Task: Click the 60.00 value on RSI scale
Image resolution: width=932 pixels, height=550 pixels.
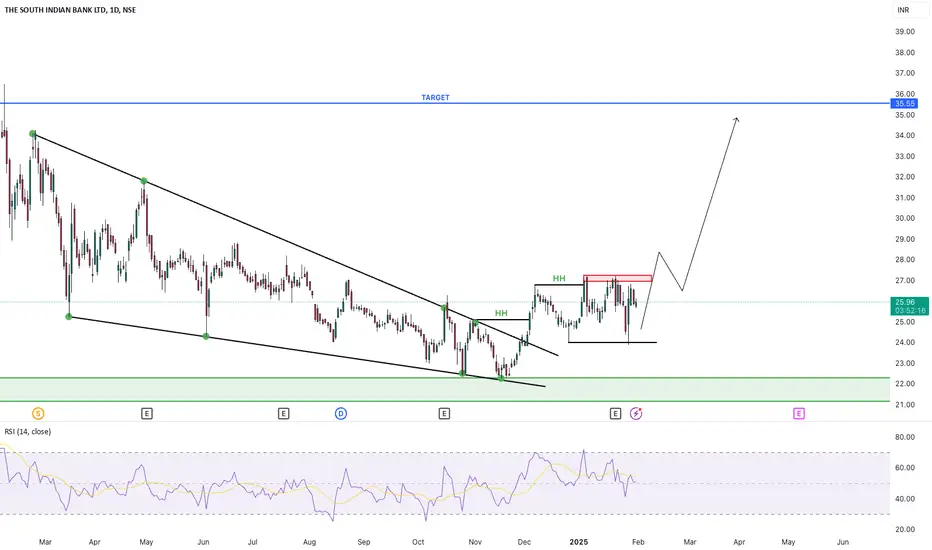Action: pos(905,468)
